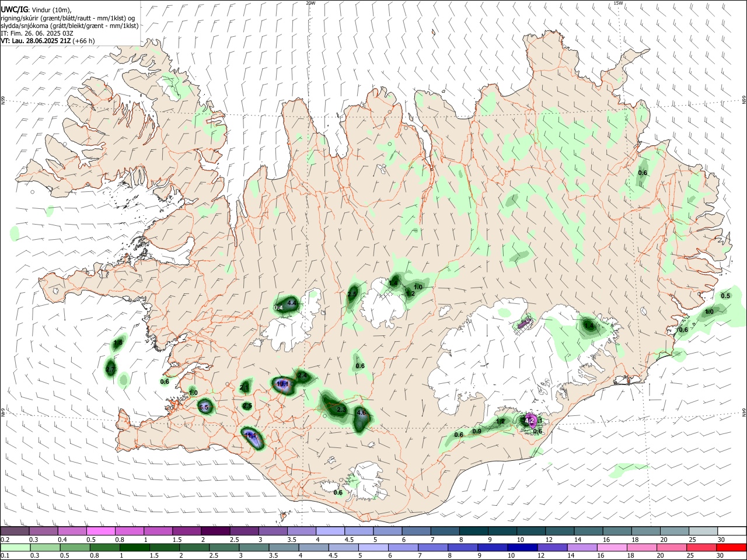Click the 0.1 label in the bottom legend row

point(5,556)
